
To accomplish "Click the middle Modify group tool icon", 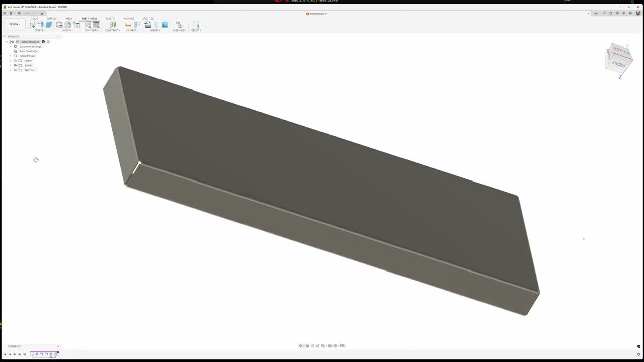I will (68, 25).
